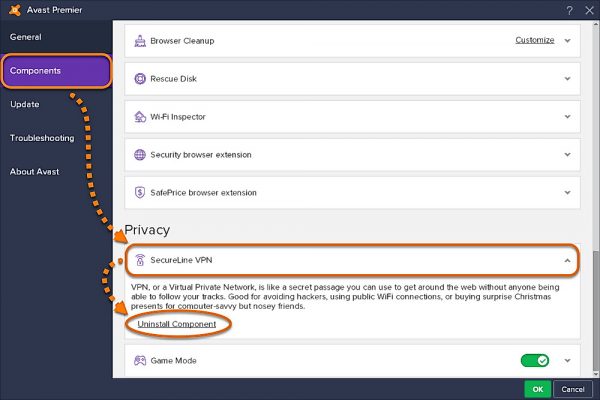Click the Rescue Disk lifebuoy icon
This screenshot has width=600, height=400.
[140, 79]
